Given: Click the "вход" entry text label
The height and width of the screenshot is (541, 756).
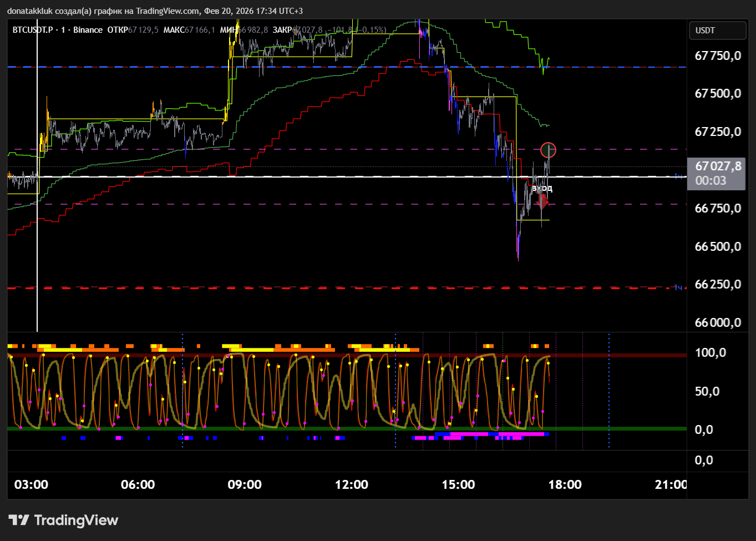Looking at the screenshot, I should pyautogui.click(x=542, y=189).
